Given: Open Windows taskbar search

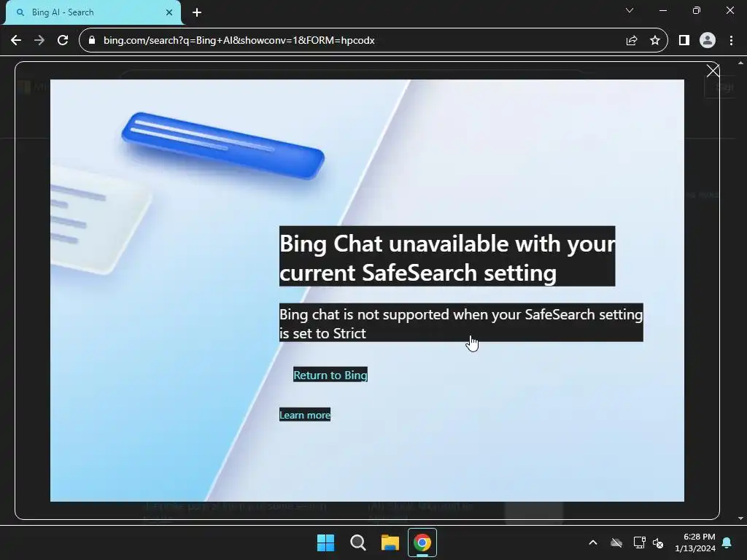Looking at the screenshot, I should click(358, 542).
